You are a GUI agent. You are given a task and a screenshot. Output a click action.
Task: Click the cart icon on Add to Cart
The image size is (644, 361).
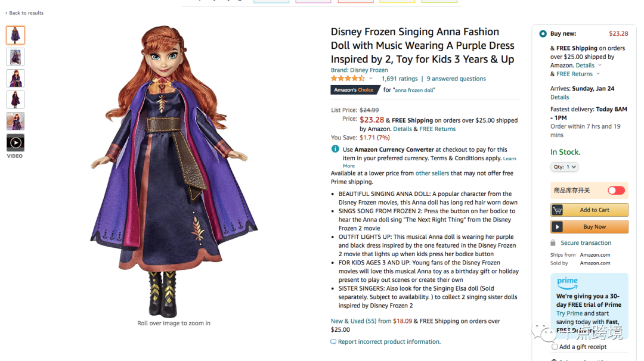click(558, 210)
